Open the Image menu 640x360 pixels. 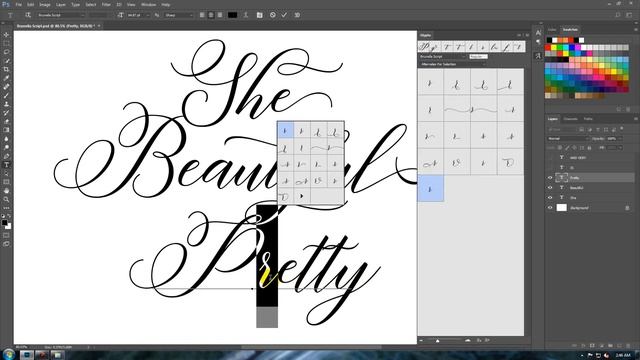(x=45, y=4)
